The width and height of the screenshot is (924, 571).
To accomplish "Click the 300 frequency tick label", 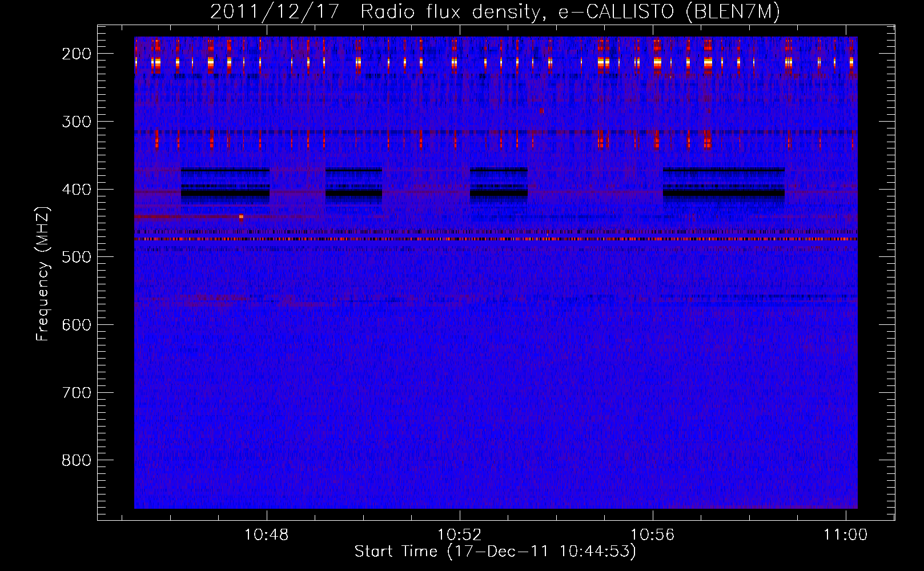I will pos(77,122).
